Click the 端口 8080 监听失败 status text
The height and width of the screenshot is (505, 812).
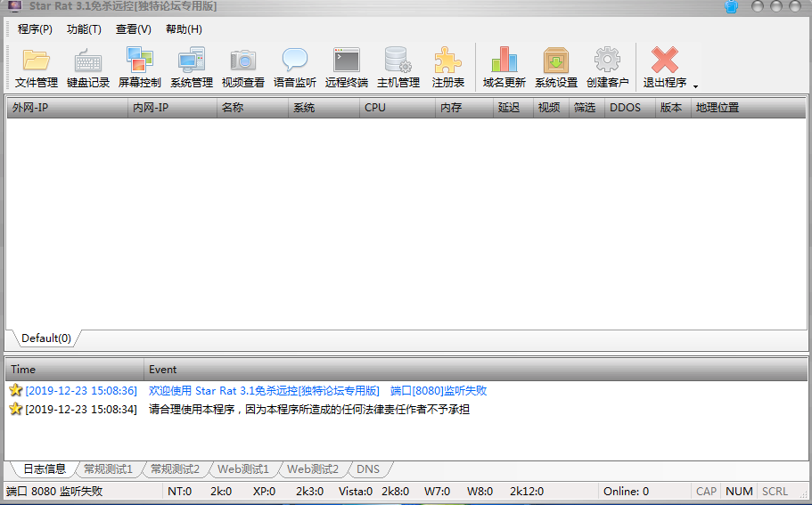coord(54,491)
